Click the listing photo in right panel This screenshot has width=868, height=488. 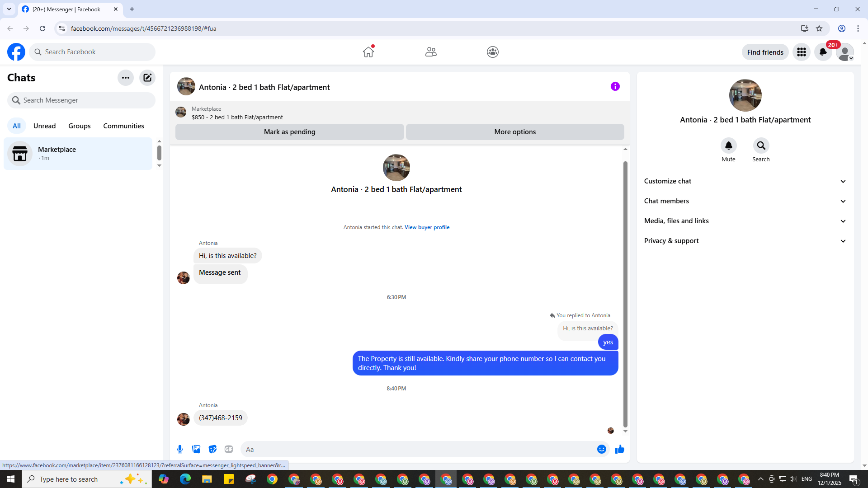745,95
